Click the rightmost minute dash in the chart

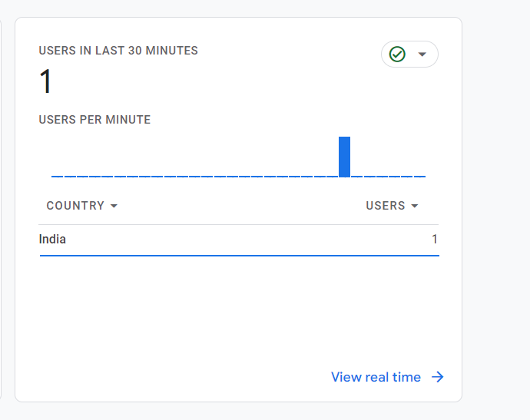click(419, 177)
